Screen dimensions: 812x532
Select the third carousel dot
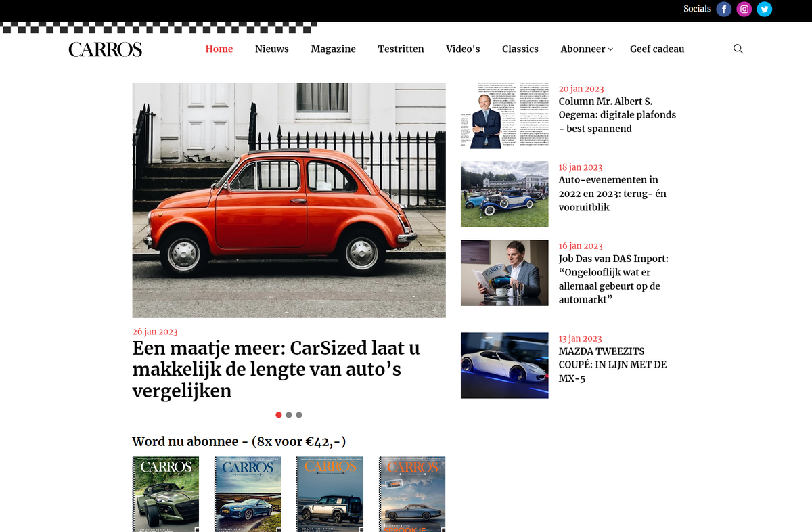pyautogui.click(x=299, y=415)
